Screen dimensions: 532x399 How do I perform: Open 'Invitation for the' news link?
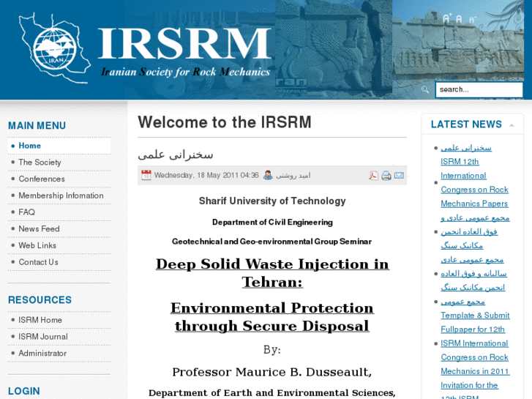click(x=469, y=385)
